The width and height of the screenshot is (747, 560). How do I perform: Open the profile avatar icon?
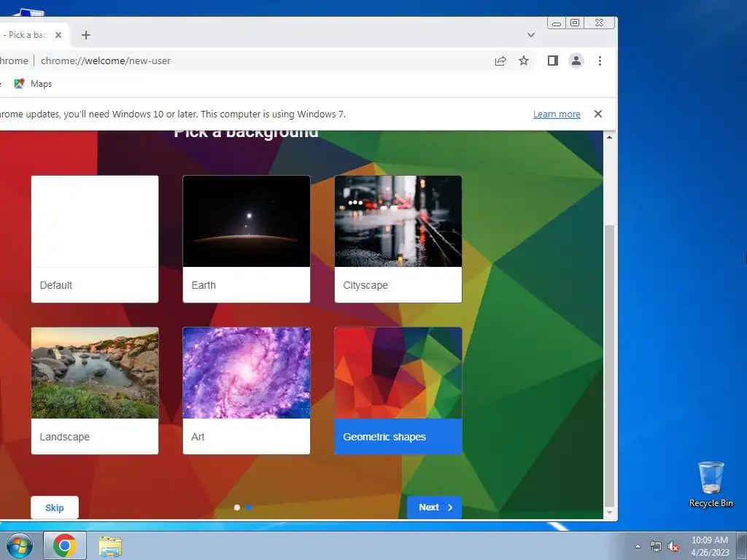click(x=576, y=61)
